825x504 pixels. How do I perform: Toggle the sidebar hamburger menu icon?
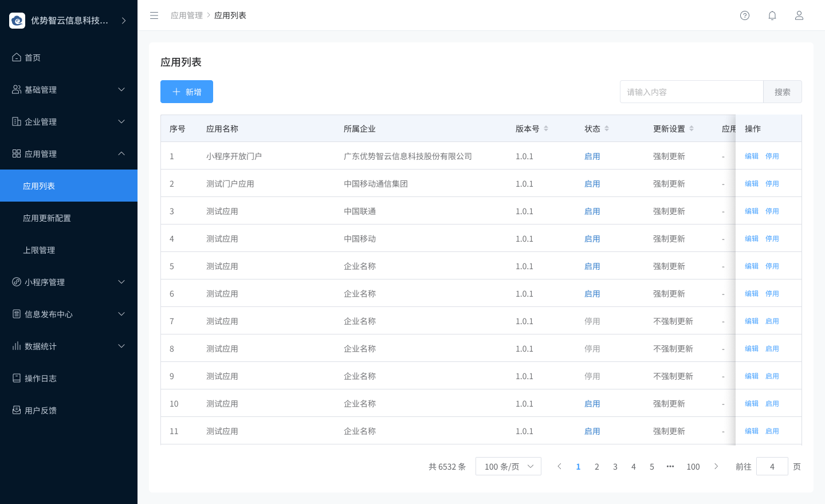(x=154, y=15)
